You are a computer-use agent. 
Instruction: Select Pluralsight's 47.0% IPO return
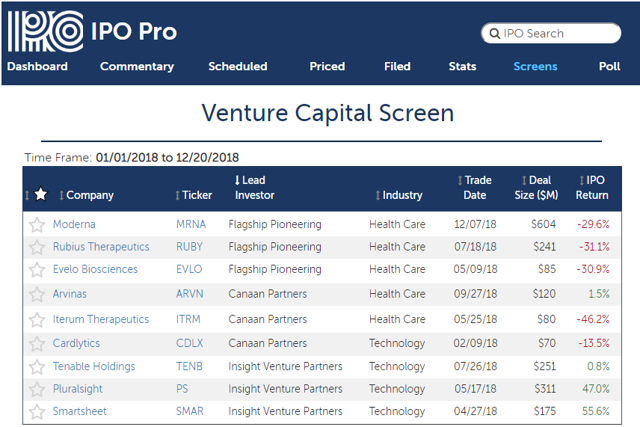596,389
